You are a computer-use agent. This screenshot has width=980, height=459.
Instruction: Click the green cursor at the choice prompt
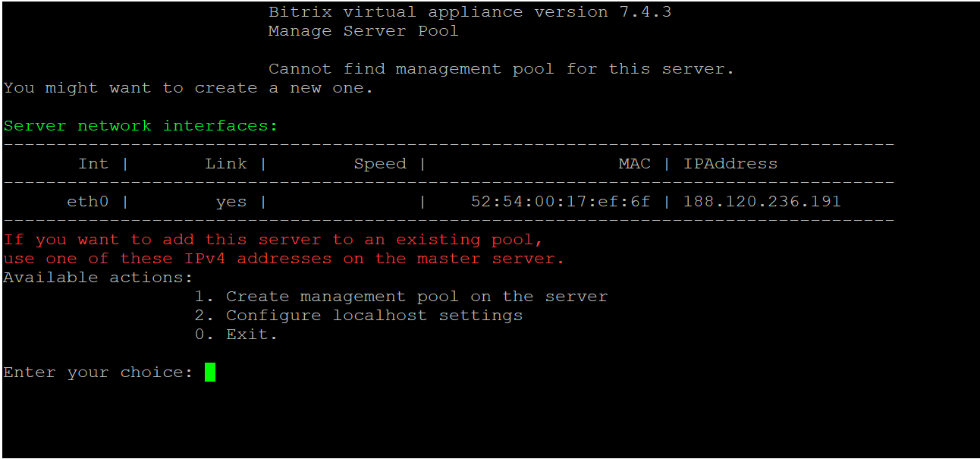(x=210, y=372)
